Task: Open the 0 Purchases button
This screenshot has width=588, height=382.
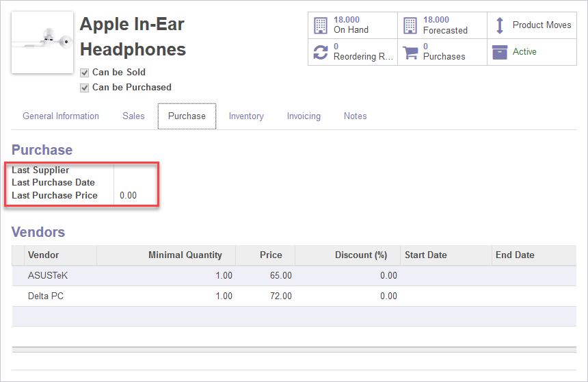Action: 442,52
